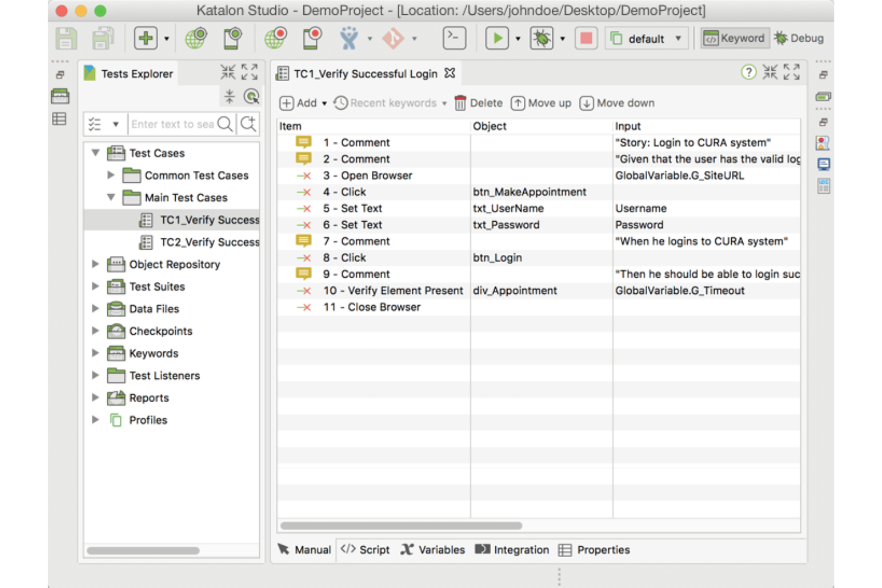Image resolution: width=882 pixels, height=588 pixels.
Task: Select TC2_Verify Success test case
Action: tap(199, 242)
